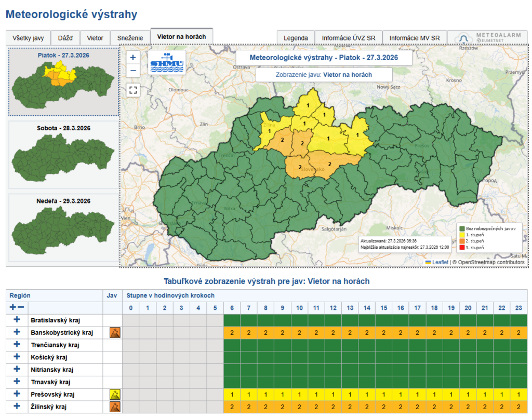Open the Všetky javy tab
The height and width of the screenshot is (420, 532).
pyautogui.click(x=29, y=37)
